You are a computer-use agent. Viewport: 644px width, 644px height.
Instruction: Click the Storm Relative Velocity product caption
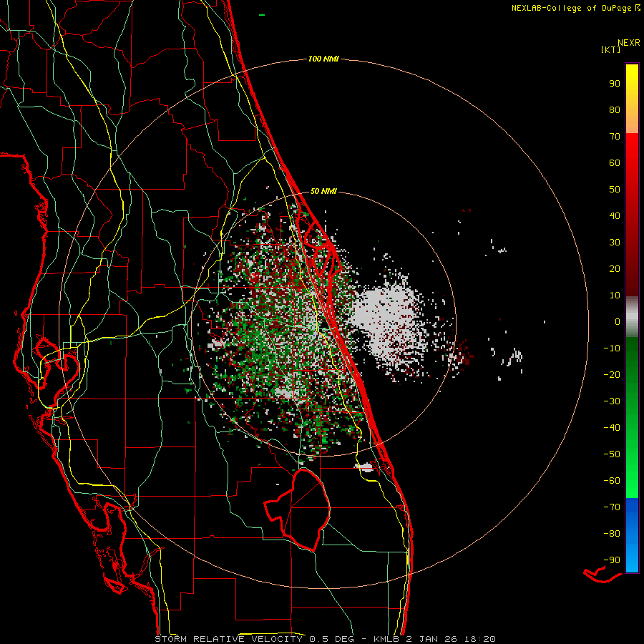point(325,639)
